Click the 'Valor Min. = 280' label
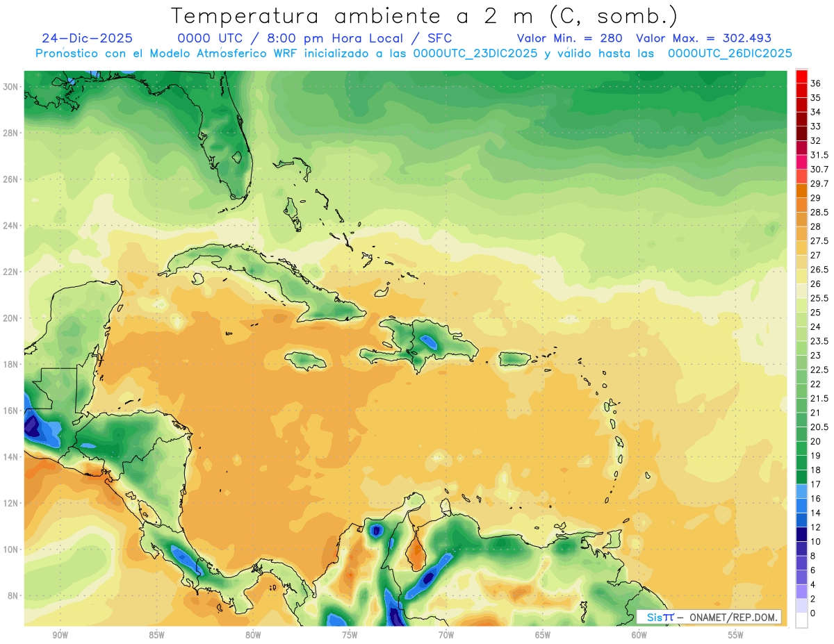Viewport: 834px width, 644px height. tap(569, 38)
